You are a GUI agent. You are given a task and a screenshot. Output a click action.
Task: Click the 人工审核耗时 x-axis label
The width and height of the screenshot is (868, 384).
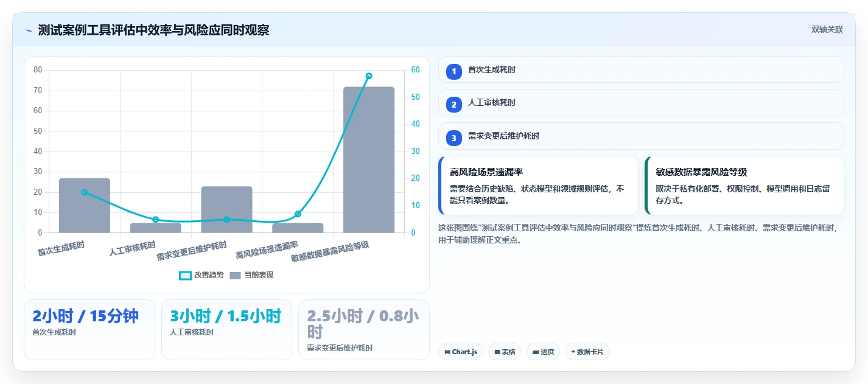point(132,249)
